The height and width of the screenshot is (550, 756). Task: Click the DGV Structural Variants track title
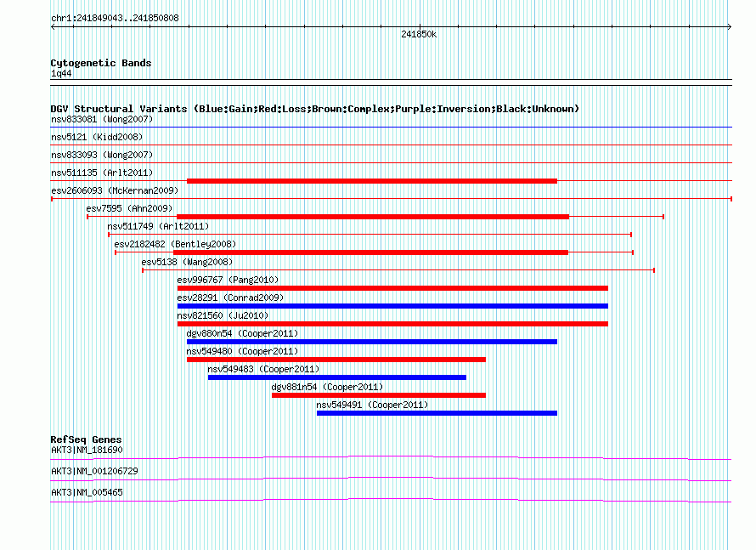(x=314, y=109)
